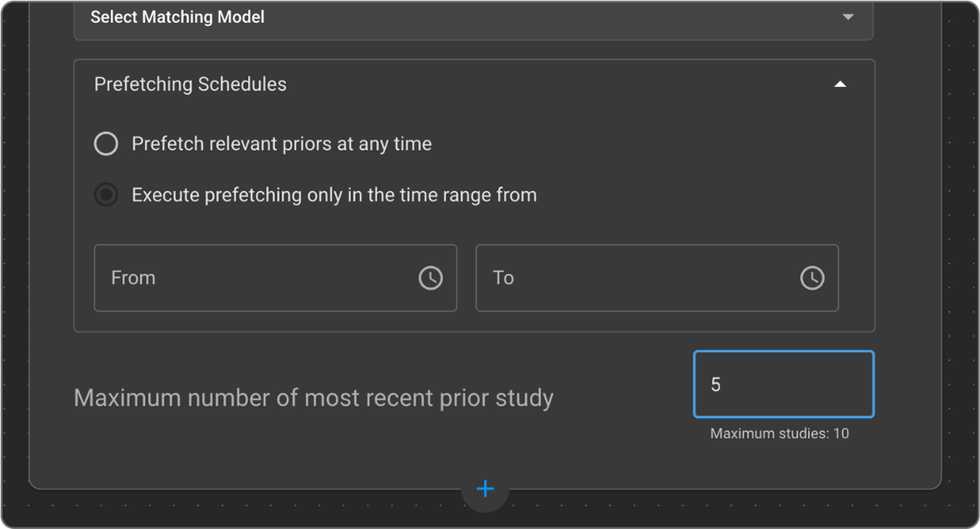Screen dimensions: 980x529
Task: Click the 'From' placeholder text
Action: click(x=133, y=278)
